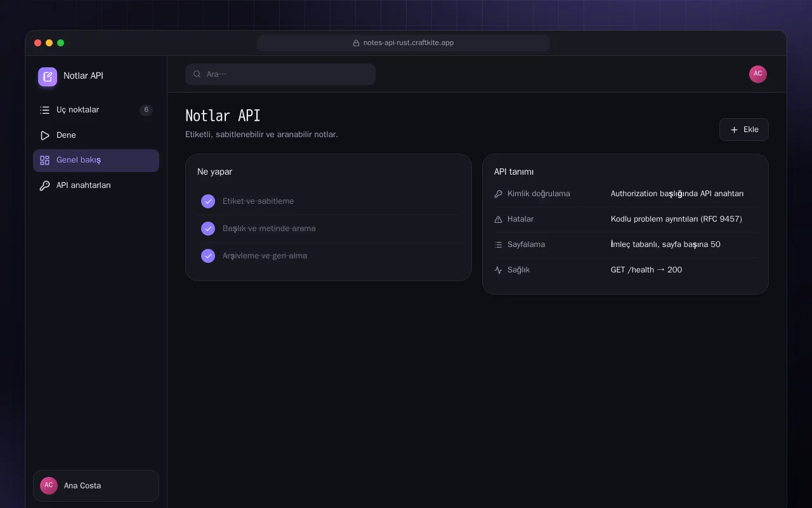Screen dimensions: 812x508
Task: Uncheck the Arşivleme ve geri alma item
Action: click(208, 256)
